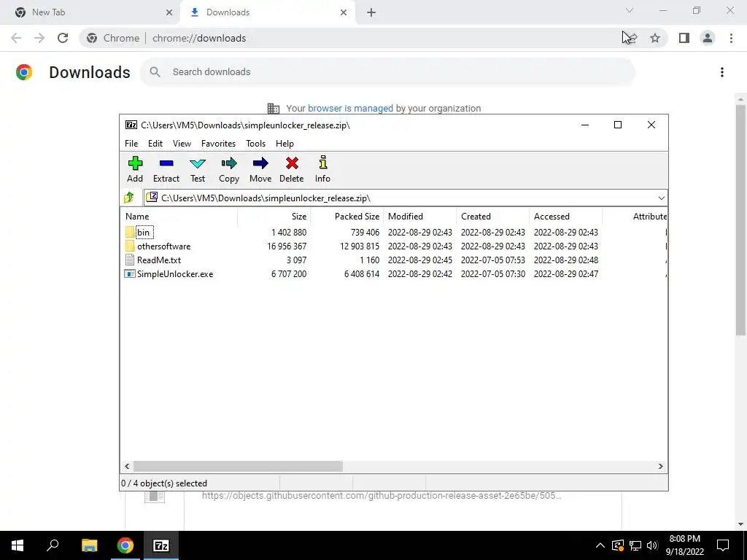Open the View menu in 7-Zip
Image resolution: width=747 pixels, height=560 pixels.
[182, 144]
